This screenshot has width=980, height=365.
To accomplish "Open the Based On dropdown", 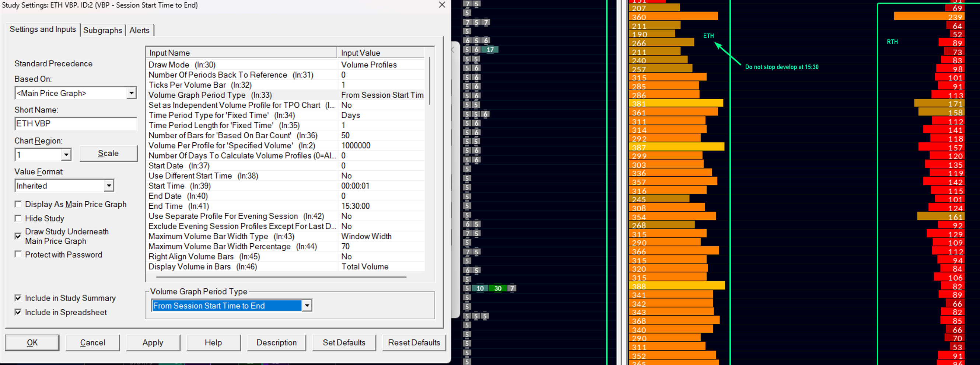I will pyautogui.click(x=131, y=93).
